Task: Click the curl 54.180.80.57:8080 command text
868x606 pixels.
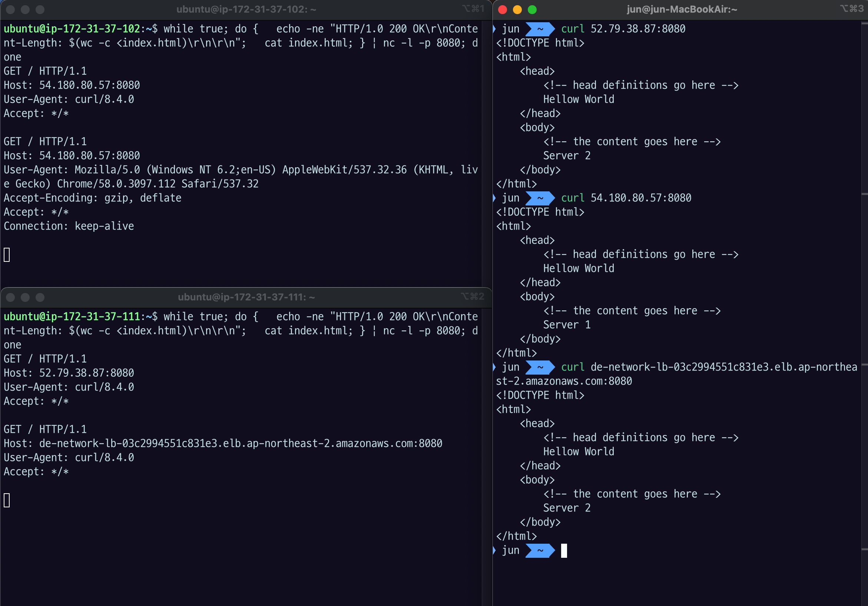Action: pos(626,198)
